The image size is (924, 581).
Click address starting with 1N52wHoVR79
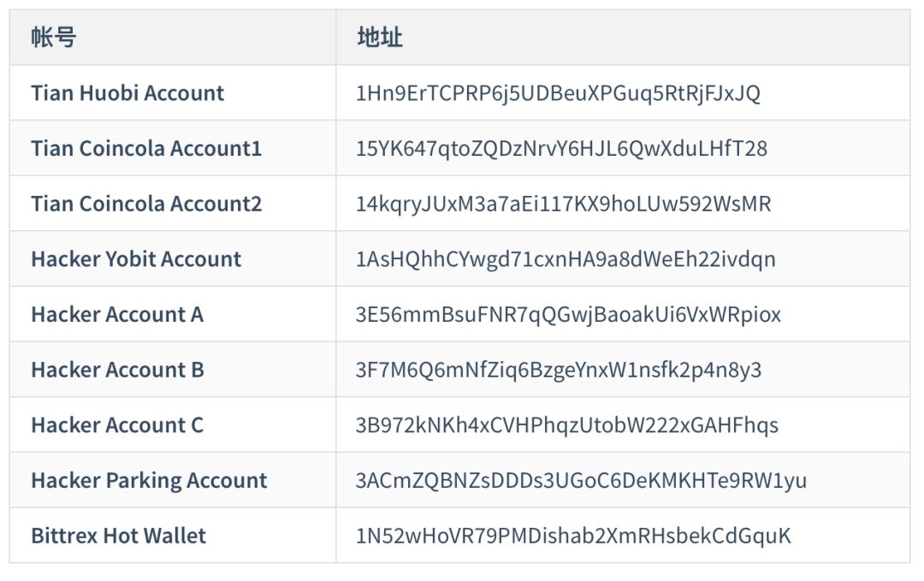coord(572,537)
